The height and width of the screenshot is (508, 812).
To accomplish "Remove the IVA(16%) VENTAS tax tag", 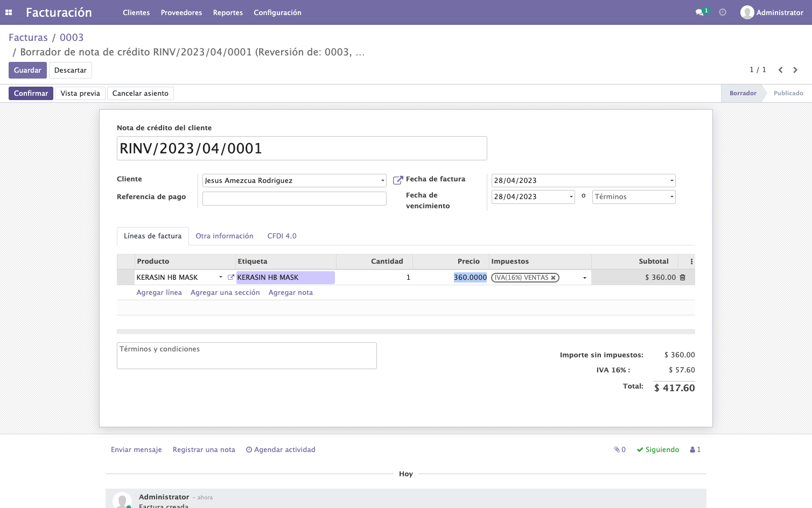I will (553, 278).
